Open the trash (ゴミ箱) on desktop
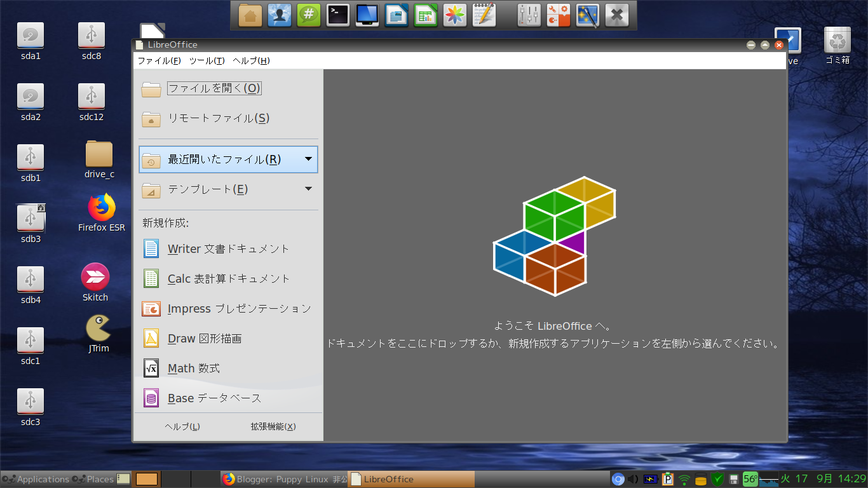Image resolution: width=868 pixels, height=488 pixels. tap(837, 40)
